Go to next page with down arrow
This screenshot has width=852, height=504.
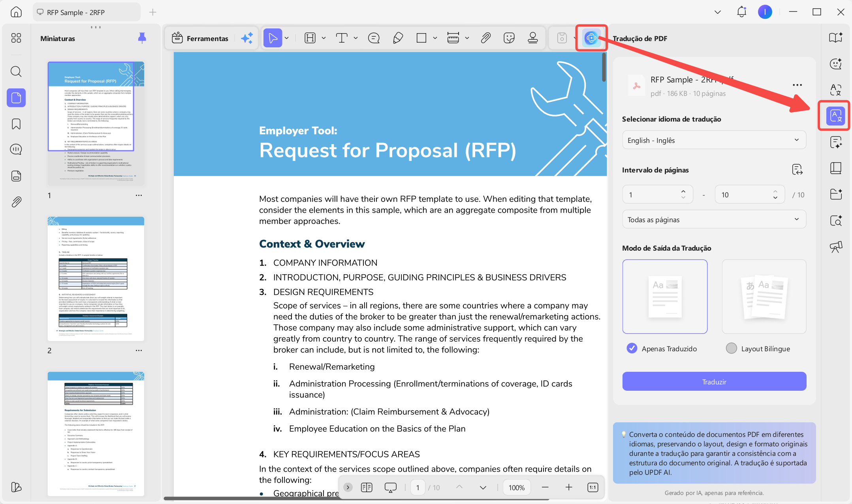[483, 487]
